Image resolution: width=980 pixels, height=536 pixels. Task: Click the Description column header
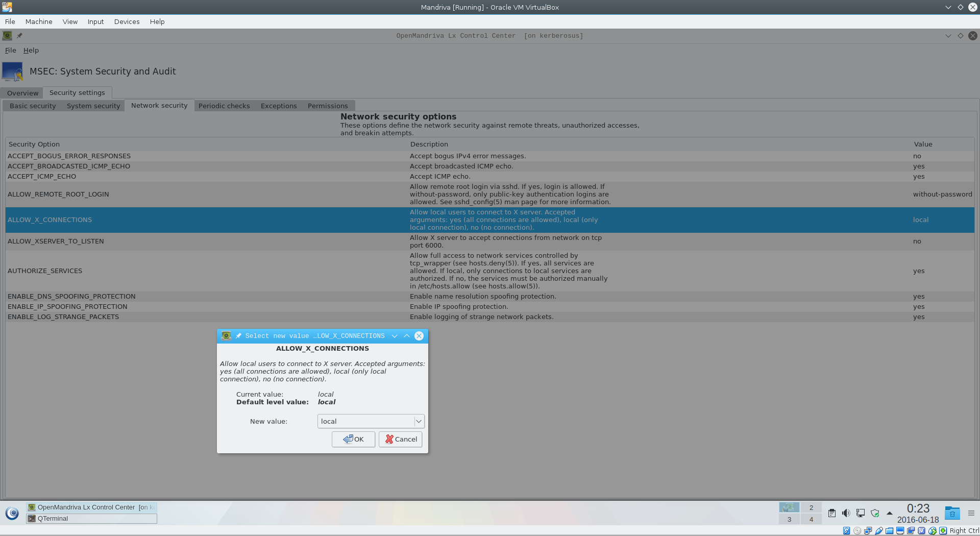click(x=659, y=144)
